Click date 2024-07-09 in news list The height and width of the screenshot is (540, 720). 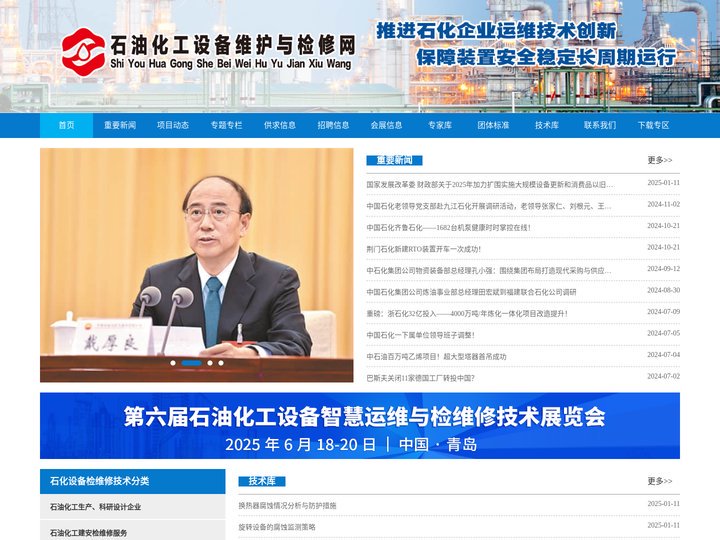tap(664, 312)
